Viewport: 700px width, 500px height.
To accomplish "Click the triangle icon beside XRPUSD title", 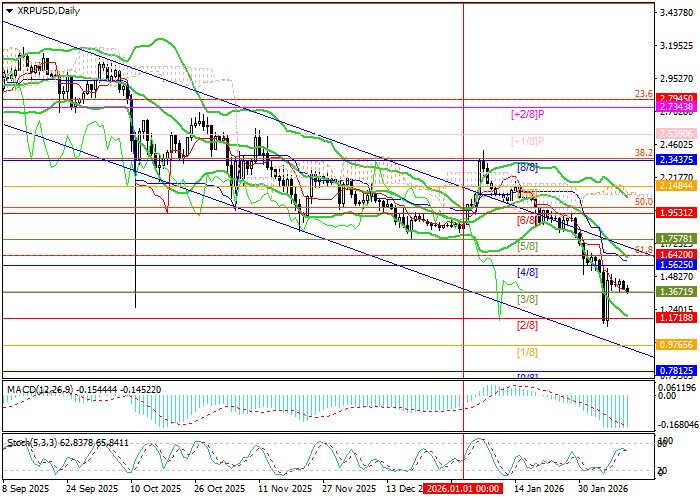I will [6, 10].
